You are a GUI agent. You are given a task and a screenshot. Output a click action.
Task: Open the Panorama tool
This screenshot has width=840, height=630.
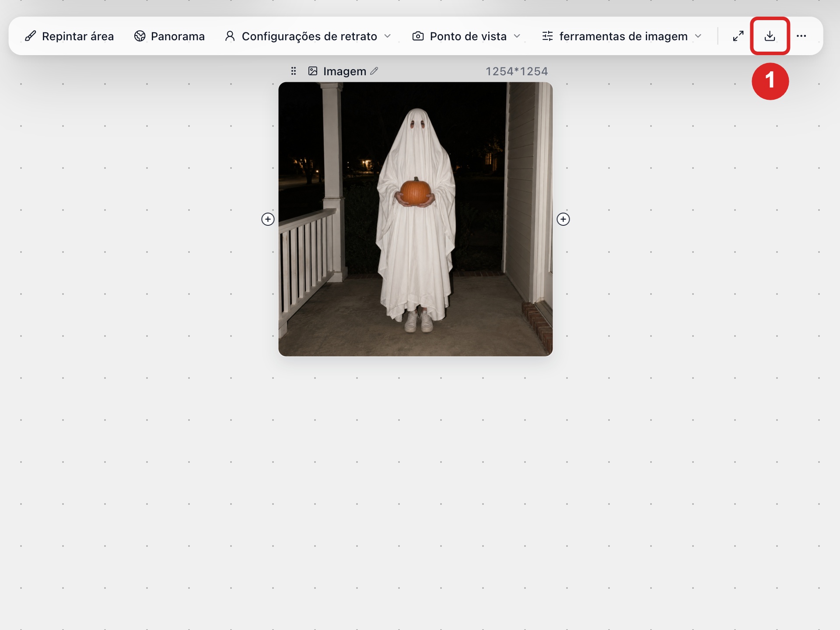[x=169, y=36]
